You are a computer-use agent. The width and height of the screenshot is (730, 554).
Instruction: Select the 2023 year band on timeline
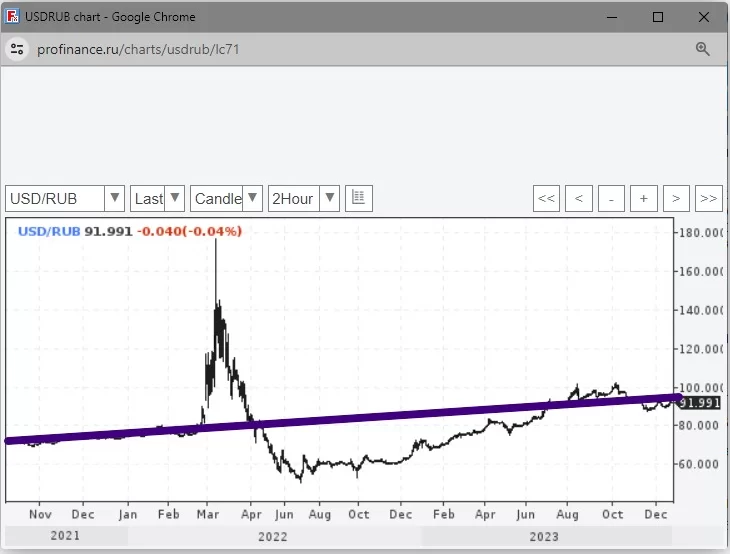coord(544,536)
